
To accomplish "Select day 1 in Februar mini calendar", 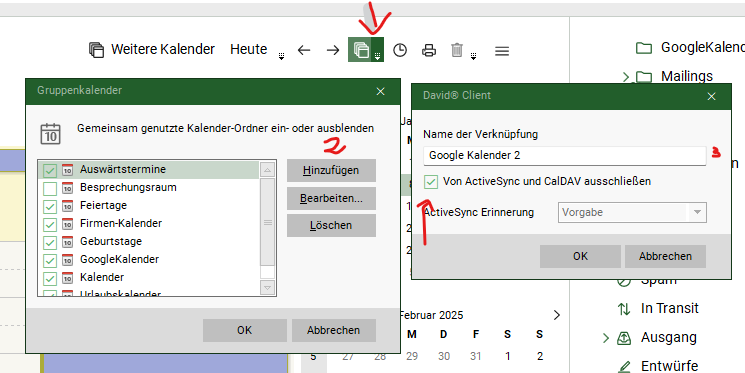I will click(507, 356).
